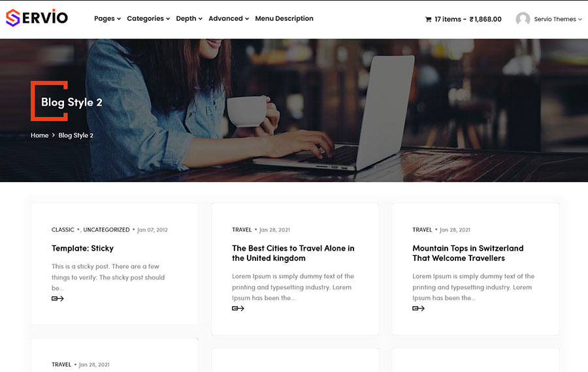Viewport: 588px width, 372px height.
Task: Click the 17 items cart total text
Action: tap(468, 20)
